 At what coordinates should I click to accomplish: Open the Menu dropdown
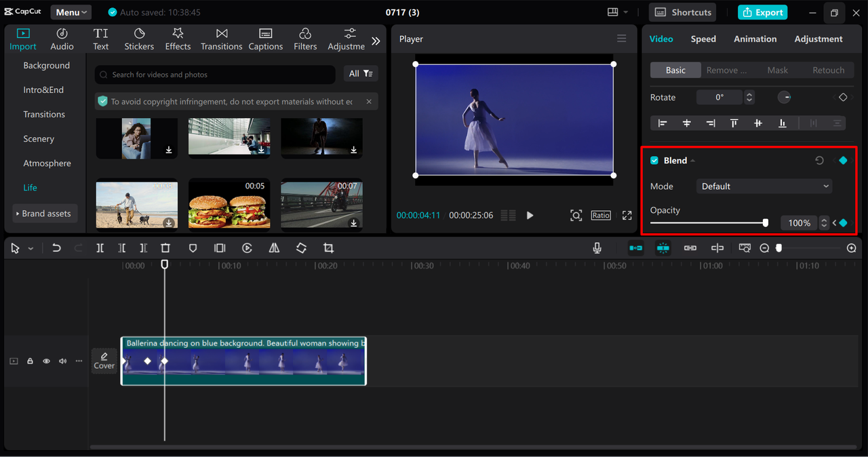click(71, 12)
